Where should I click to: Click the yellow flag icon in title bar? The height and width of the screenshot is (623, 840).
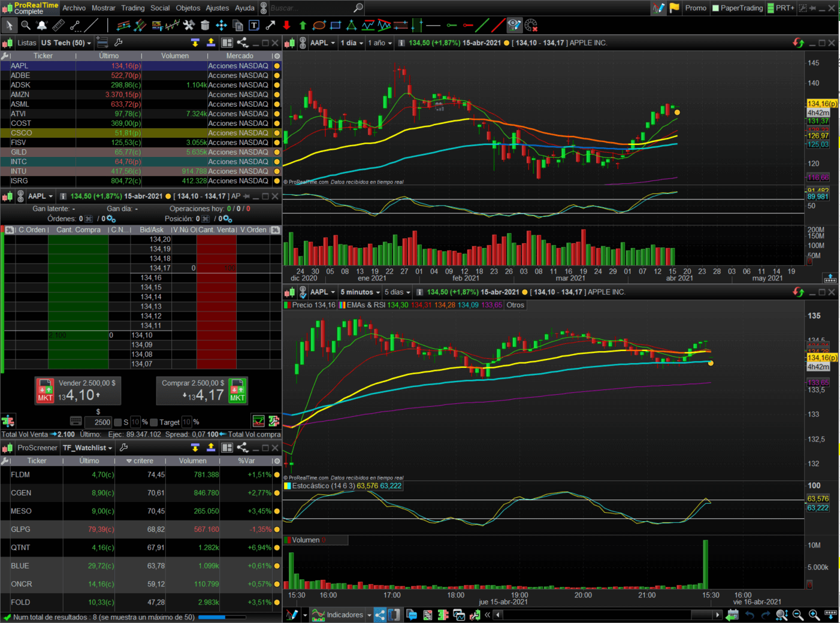coord(674,8)
